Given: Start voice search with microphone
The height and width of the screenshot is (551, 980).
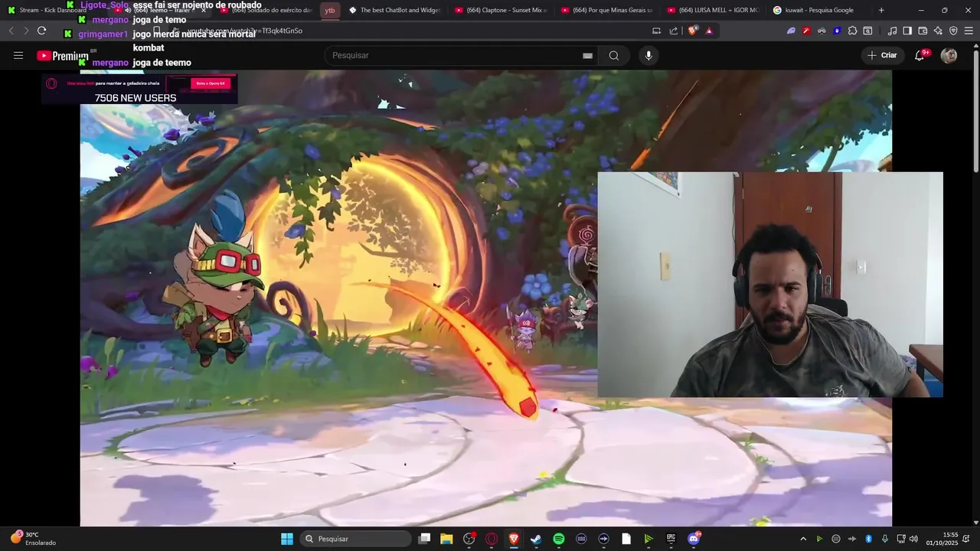Looking at the screenshot, I should point(648,55).
